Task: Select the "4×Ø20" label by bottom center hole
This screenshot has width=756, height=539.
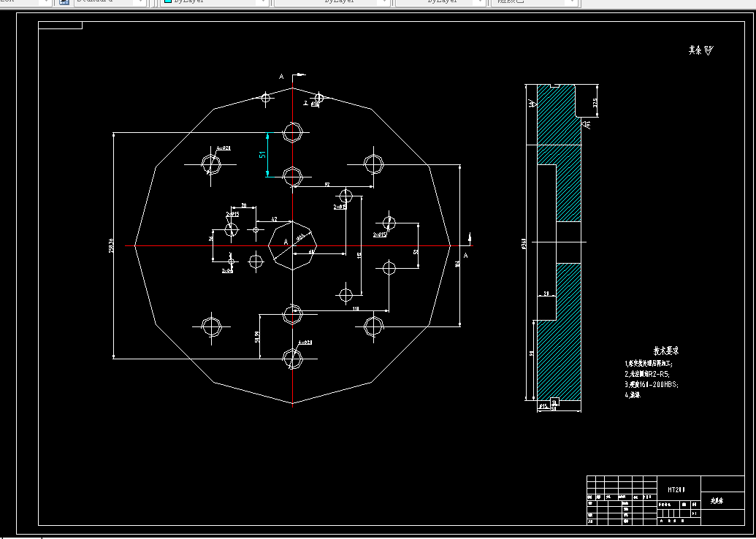Action: tap(305, 343)
